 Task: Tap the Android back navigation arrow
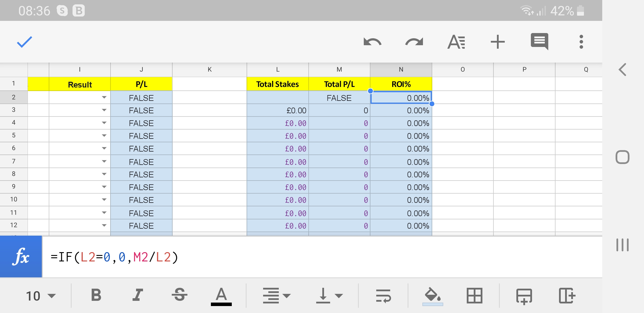[623, 70]
